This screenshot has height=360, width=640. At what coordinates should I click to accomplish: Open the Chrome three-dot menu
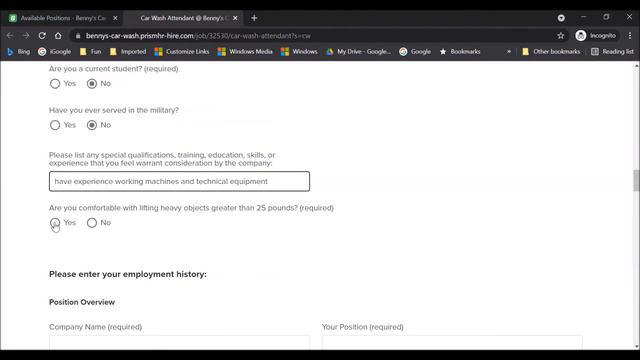(x=630, y=36)
